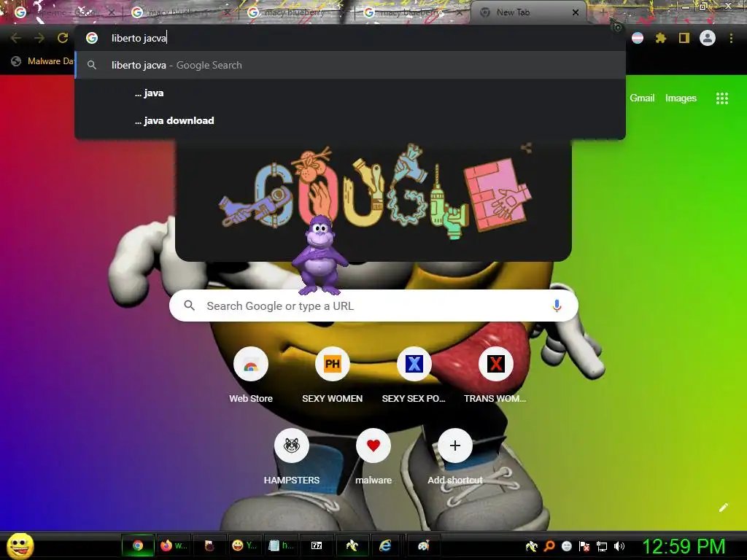Screen dimensions: 747x560
Task: Click the volume speaker tray icon
Action: point(619,546)
